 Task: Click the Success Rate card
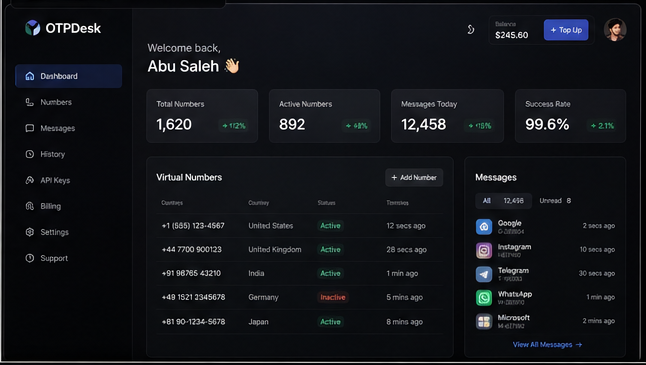point(570,116)
